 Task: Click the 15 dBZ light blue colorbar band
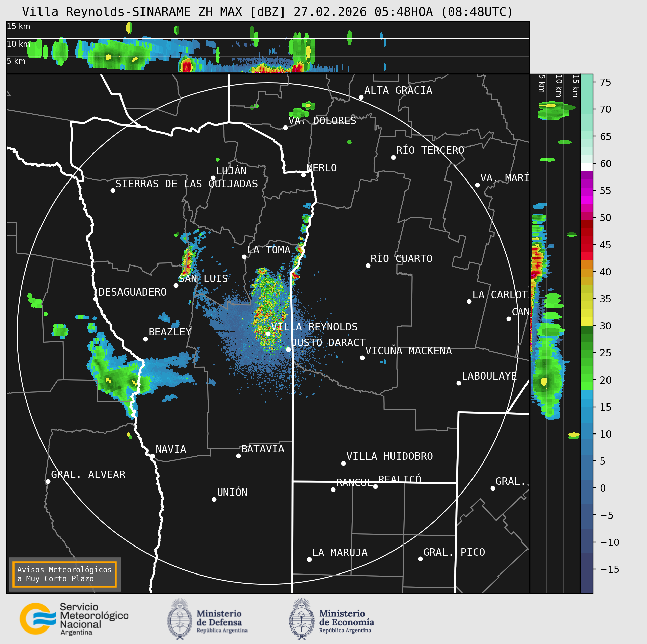point(587,403)
